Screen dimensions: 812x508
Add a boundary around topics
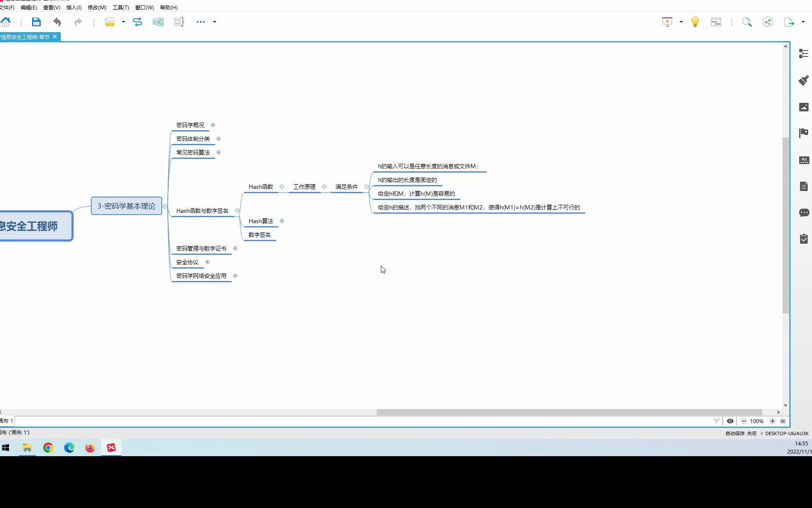click(158, 22)
